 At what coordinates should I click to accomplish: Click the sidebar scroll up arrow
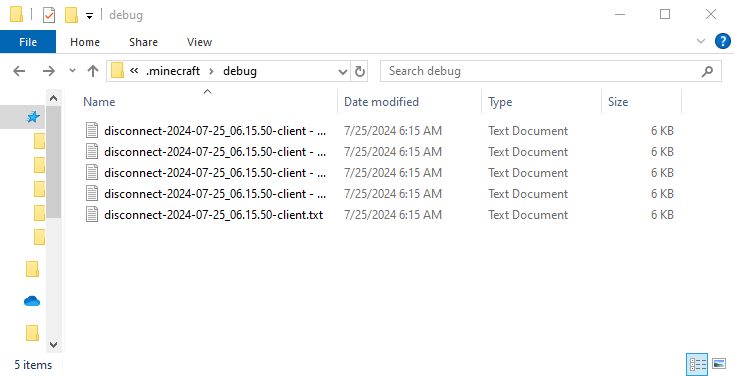click(53, 98)
